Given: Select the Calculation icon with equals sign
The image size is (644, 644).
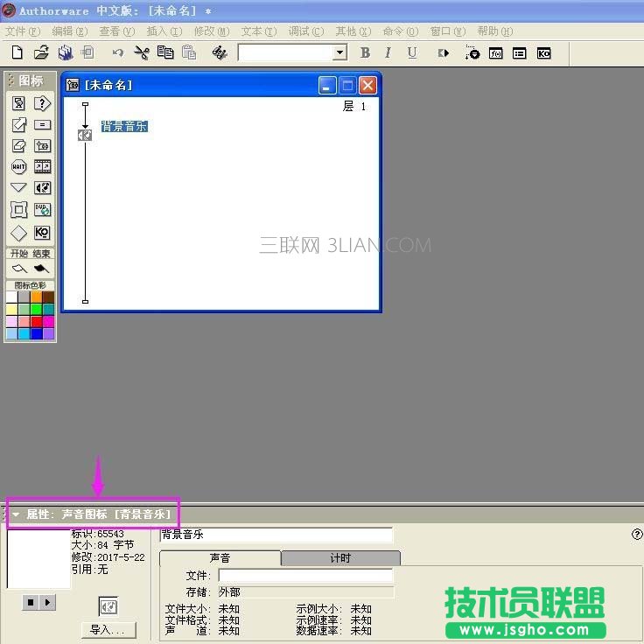Looking at the screenshot, I should coord(42,124).
